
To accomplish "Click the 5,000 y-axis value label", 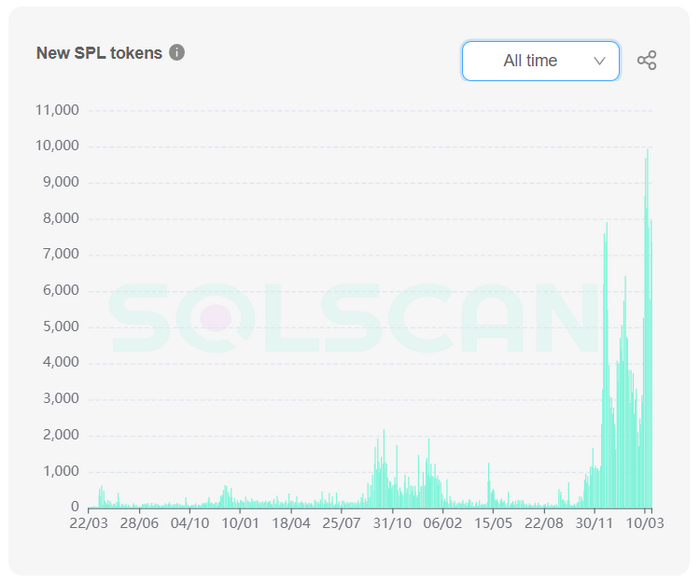I will pos(61,326).
